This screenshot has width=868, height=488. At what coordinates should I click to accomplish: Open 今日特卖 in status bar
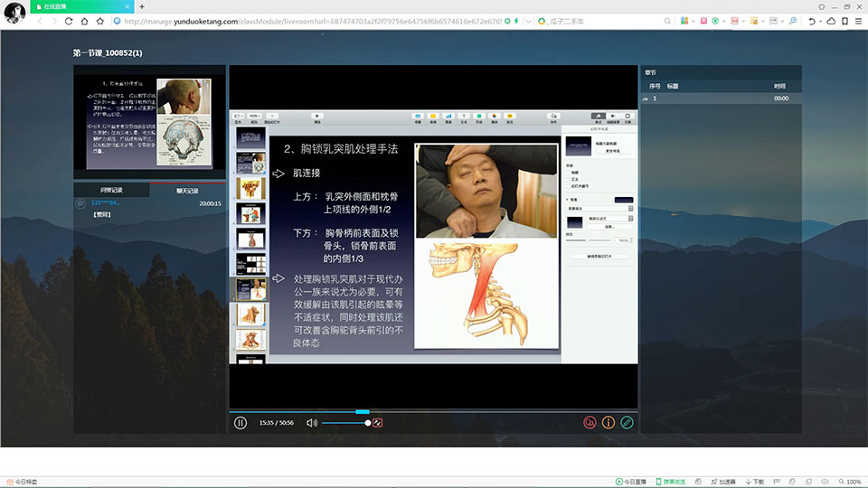(22, 482)
